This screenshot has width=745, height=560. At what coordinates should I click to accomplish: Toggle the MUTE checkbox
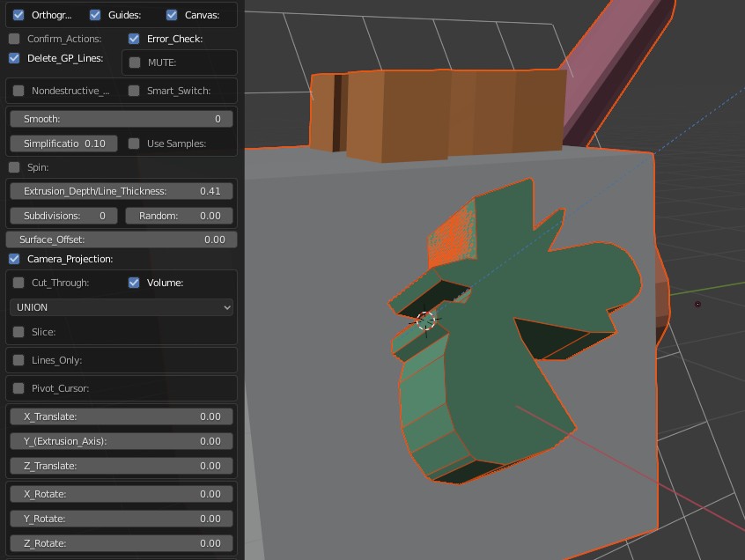click(135, 63)
